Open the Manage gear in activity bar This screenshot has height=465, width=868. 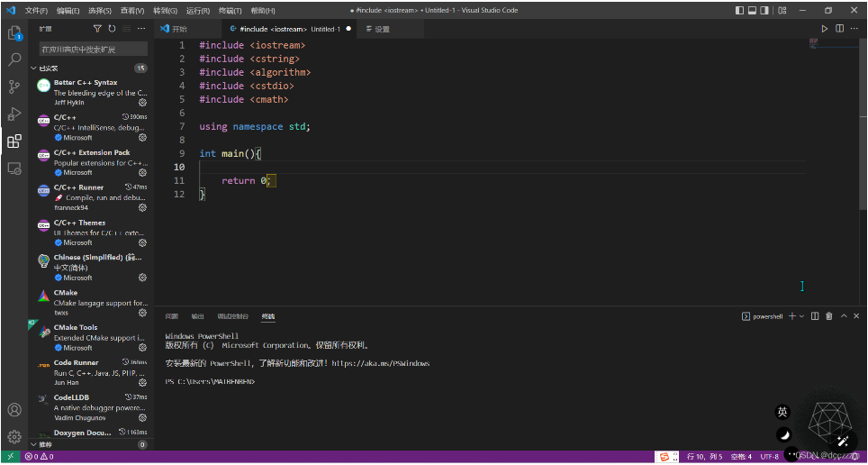14,436
